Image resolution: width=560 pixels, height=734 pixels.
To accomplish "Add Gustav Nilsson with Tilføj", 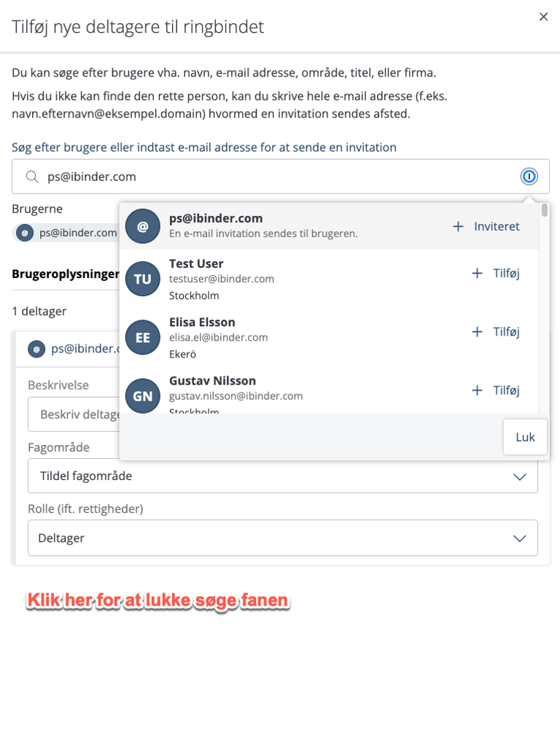I will pyautogui.click(x=496, y=390).
